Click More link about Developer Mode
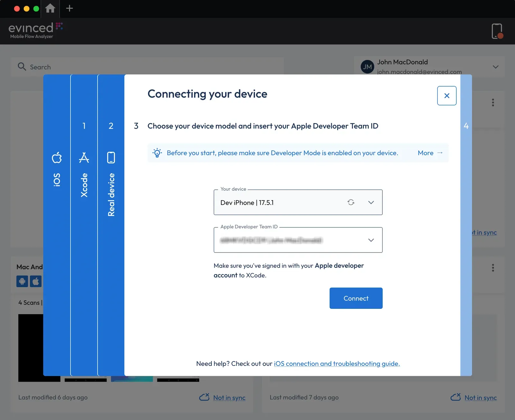Viewport: 515px width, 420px height. coord(430,153)
